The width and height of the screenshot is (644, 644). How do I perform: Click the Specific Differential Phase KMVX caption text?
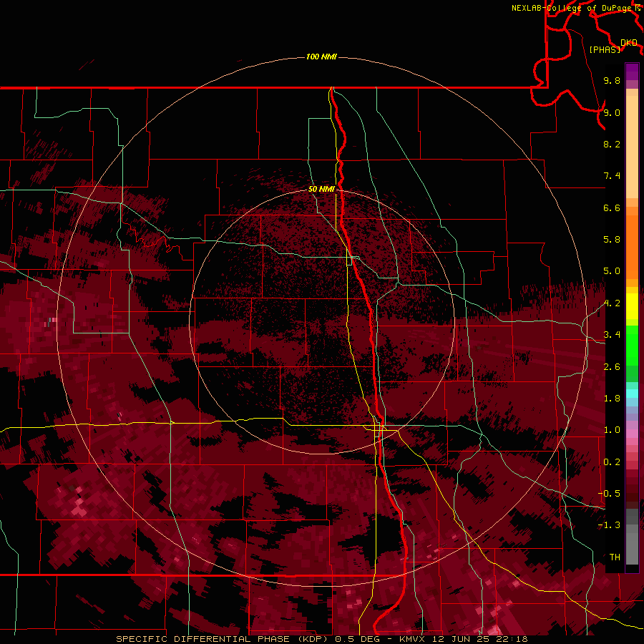point(321,639)
